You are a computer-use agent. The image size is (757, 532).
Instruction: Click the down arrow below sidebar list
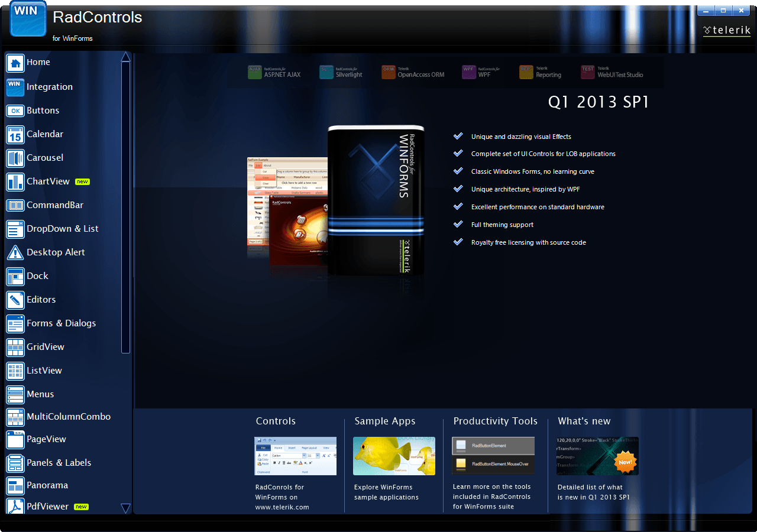pyautogui.click(x=125, y=508)
